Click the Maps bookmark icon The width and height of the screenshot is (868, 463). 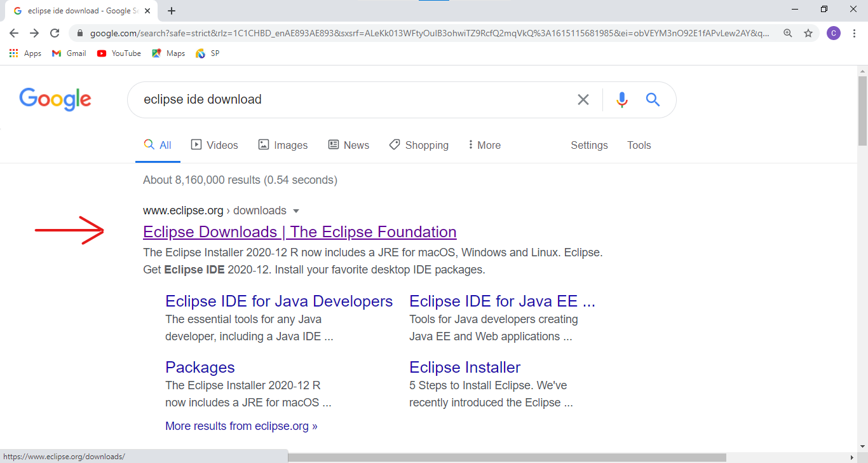click(156, 53)
